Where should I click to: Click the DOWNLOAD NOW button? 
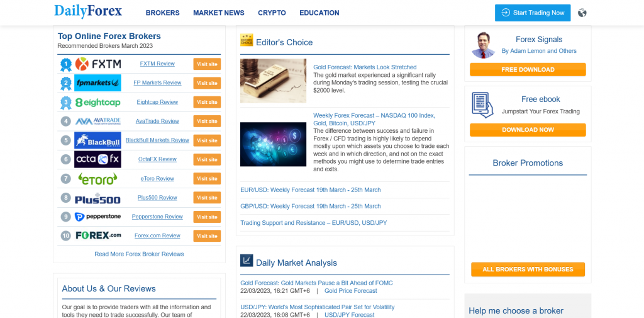[x=528, y=130]
